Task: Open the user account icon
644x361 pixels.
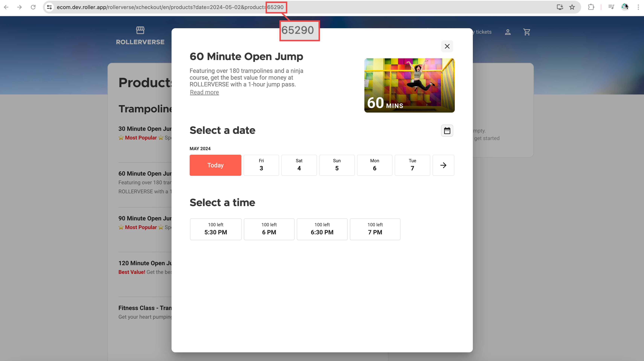Action: pyautogui.click(x=508, y=32)
